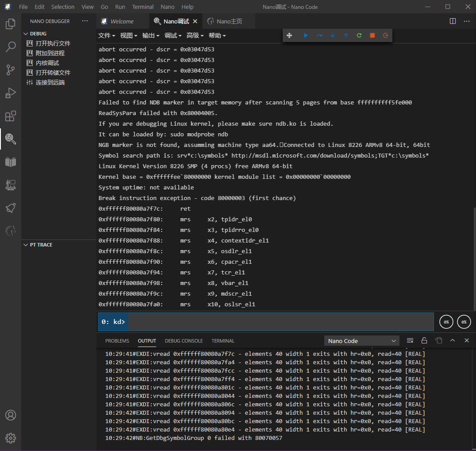The width and height of the screenshot is (476, 451).
Task: Click the Step Over debug button
Action: tap(319, 35)
